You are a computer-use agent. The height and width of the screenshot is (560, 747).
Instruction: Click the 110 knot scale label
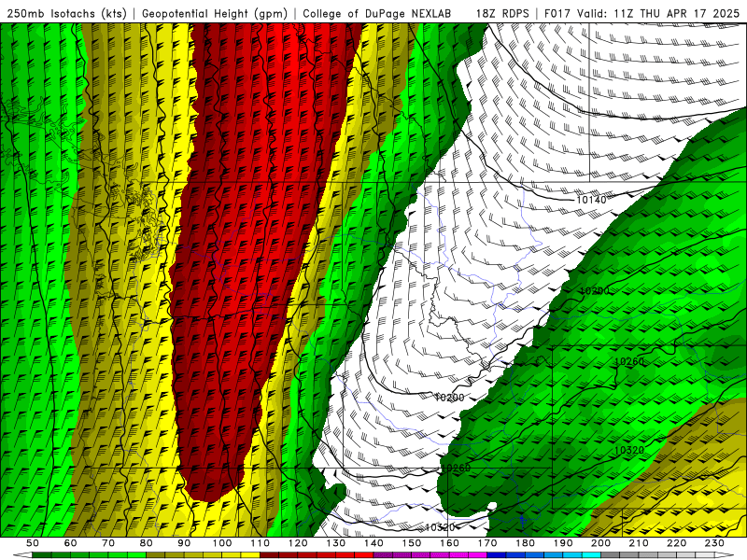coord(261,543)
